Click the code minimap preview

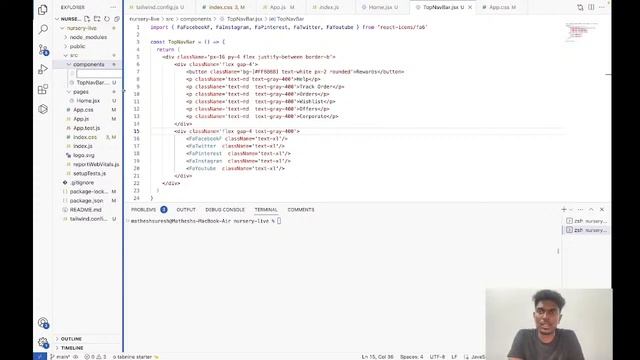click(x=582, y=32)
